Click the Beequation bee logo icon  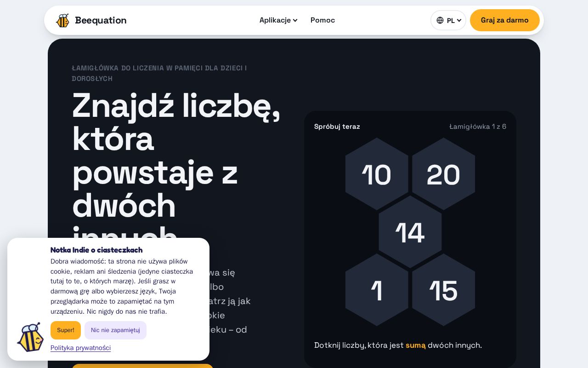pyautogui.click(x=62, y=20)
